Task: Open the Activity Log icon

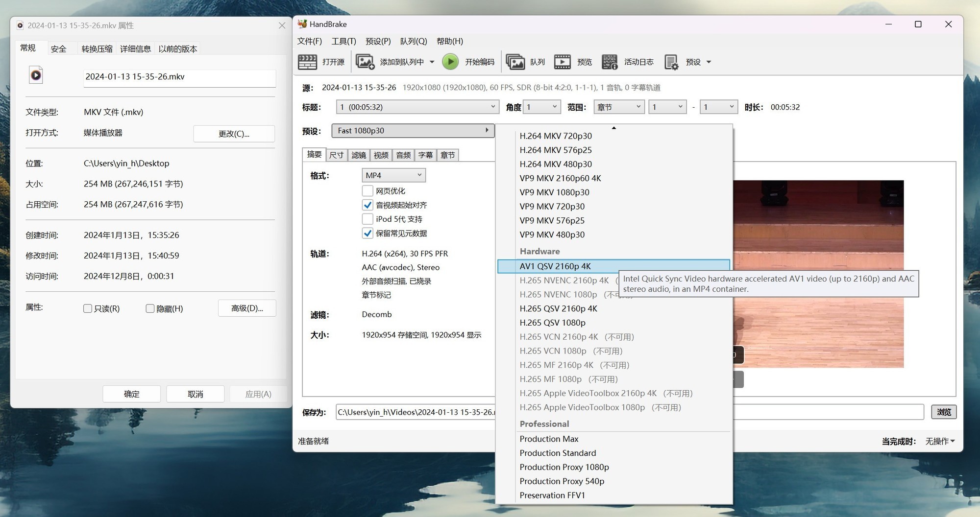Action: pyautogui.click(x=610, y=62)
